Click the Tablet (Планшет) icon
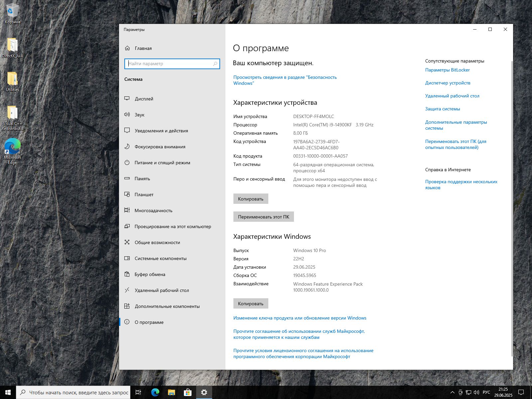Image resolution: width=532 pixels, height=399 pixels. click(x=127, y=195)
